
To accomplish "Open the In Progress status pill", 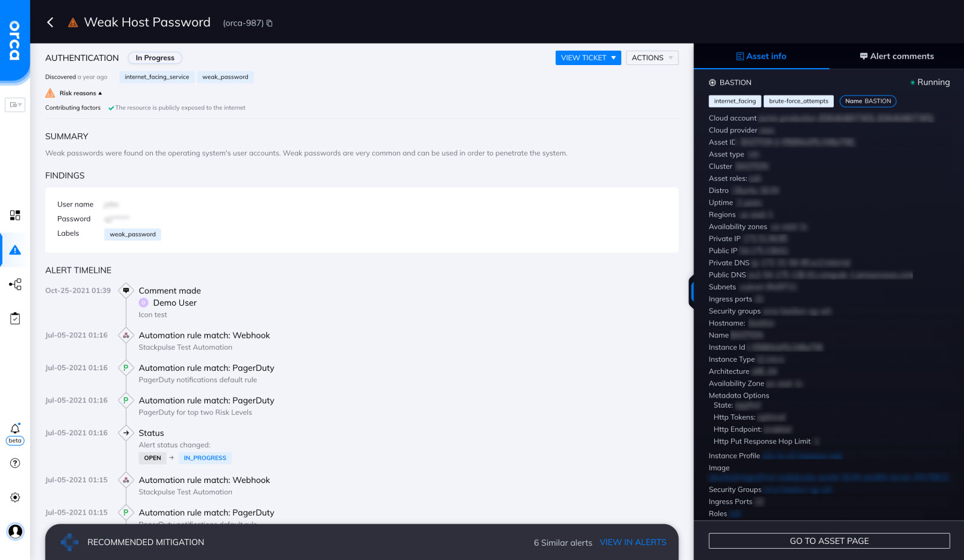I will 155,58.
